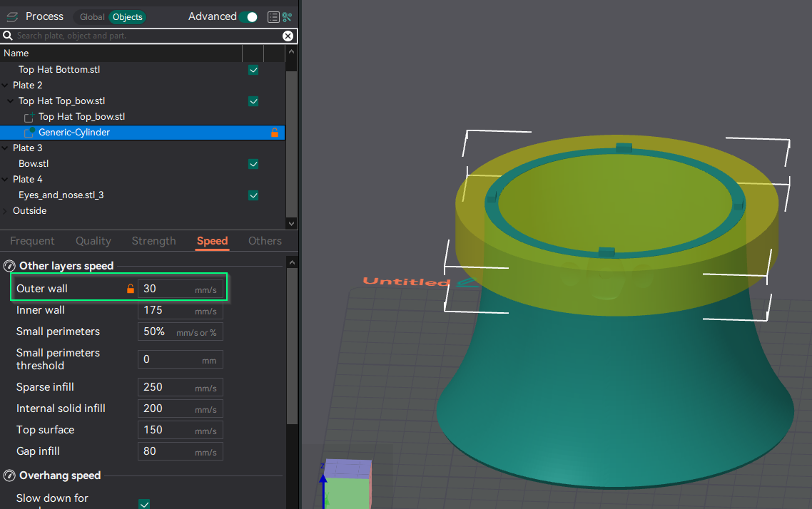Toggle the Slow down for overhang checkbox
The height and width of the screenshot is (509, 812).
click(144, 504)
